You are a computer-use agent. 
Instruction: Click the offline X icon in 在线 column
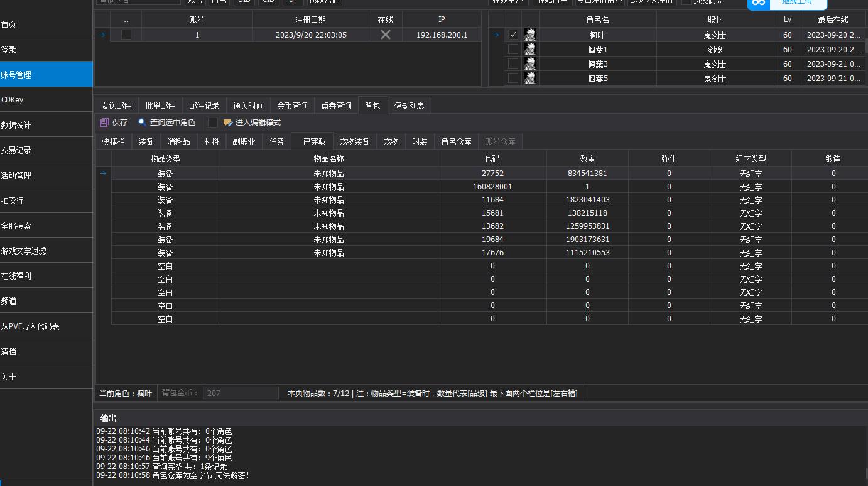click(386, 35)
